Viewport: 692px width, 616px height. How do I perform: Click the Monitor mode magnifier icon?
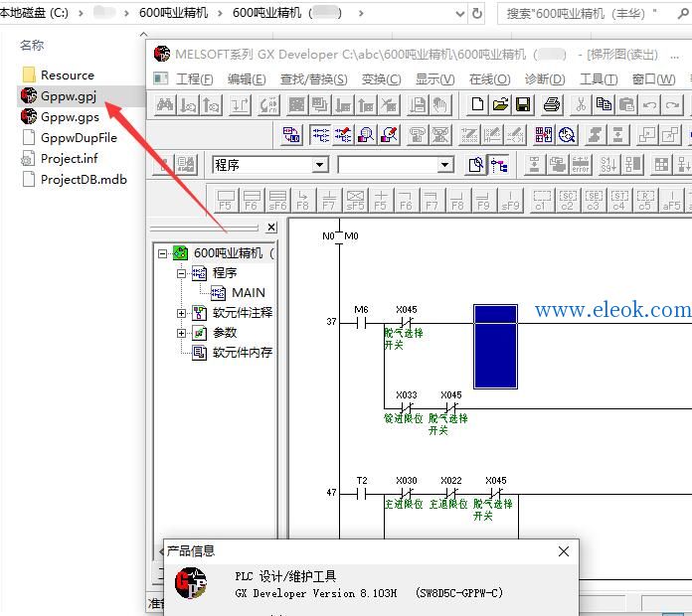point(366,135)
